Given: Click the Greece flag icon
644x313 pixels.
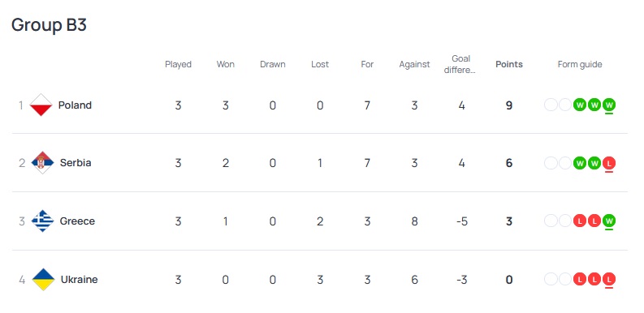Looking at the screenshot, I should [43, 221].
